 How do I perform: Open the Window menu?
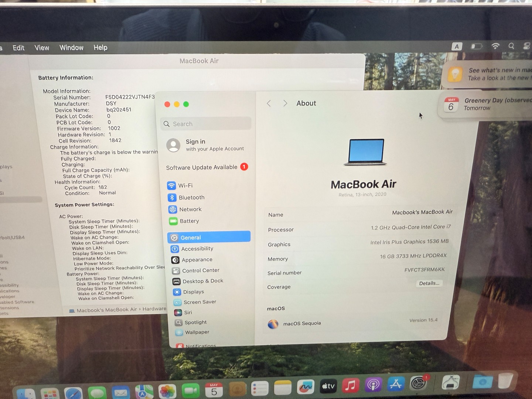[71, 48]
